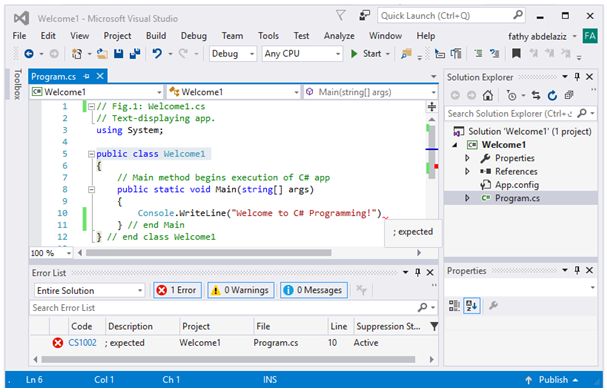Click the notifications flag icon in title bar
This screenshot has width=607, height=392.
point(341,15)
